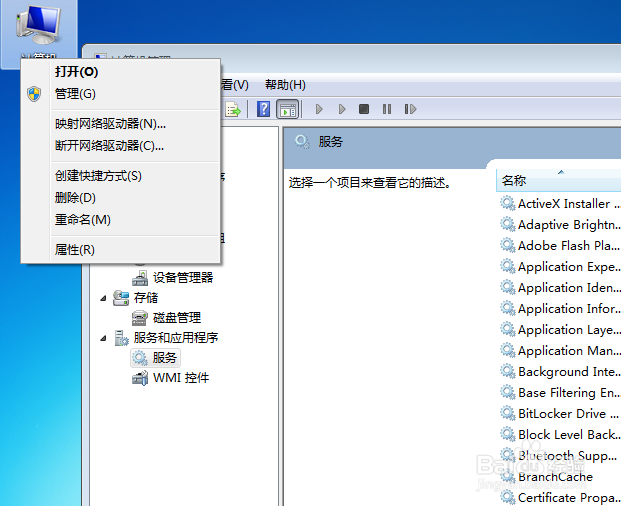Image resolution: width=621 pixels, height=506 pixels.
Task: Click the UAC shield icon beside 管理
Action: click(34, 94)
